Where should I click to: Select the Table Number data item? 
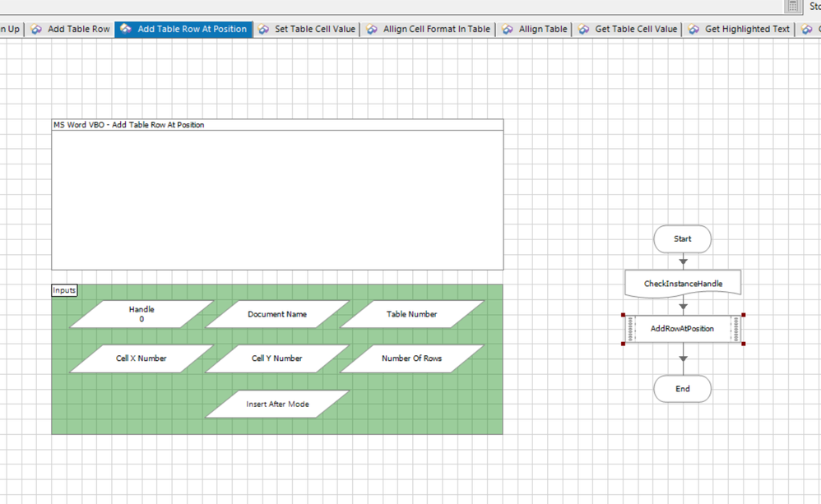click(412, 314)
